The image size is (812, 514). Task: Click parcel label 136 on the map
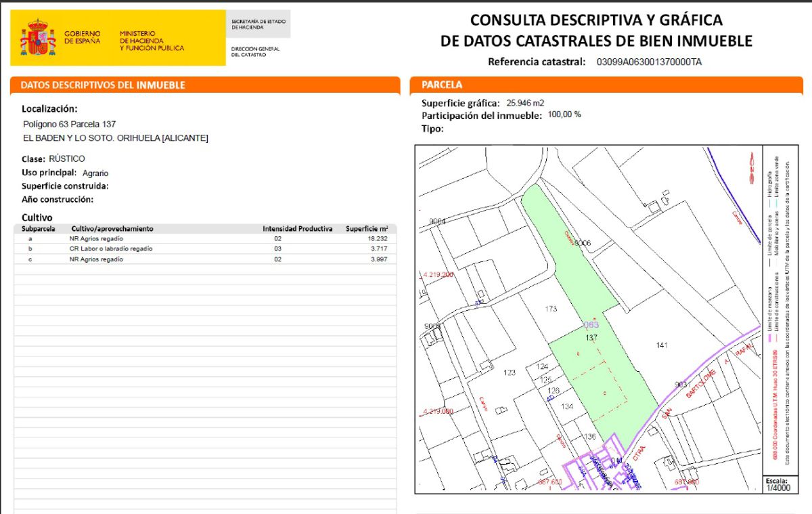(589, 436)
